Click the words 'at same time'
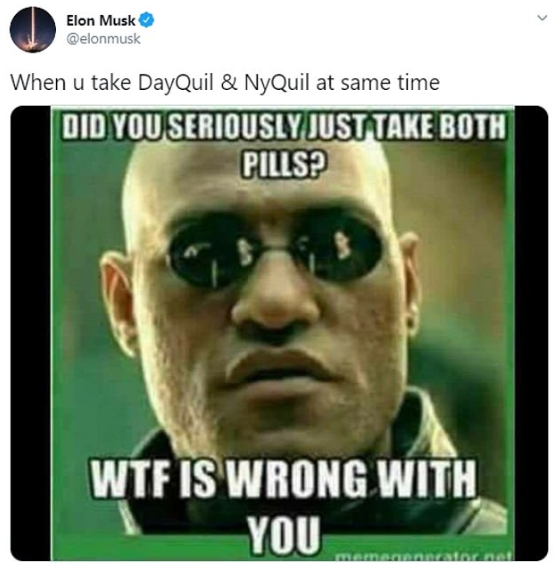Screen dimensions: 558x564 coord(378,83)
